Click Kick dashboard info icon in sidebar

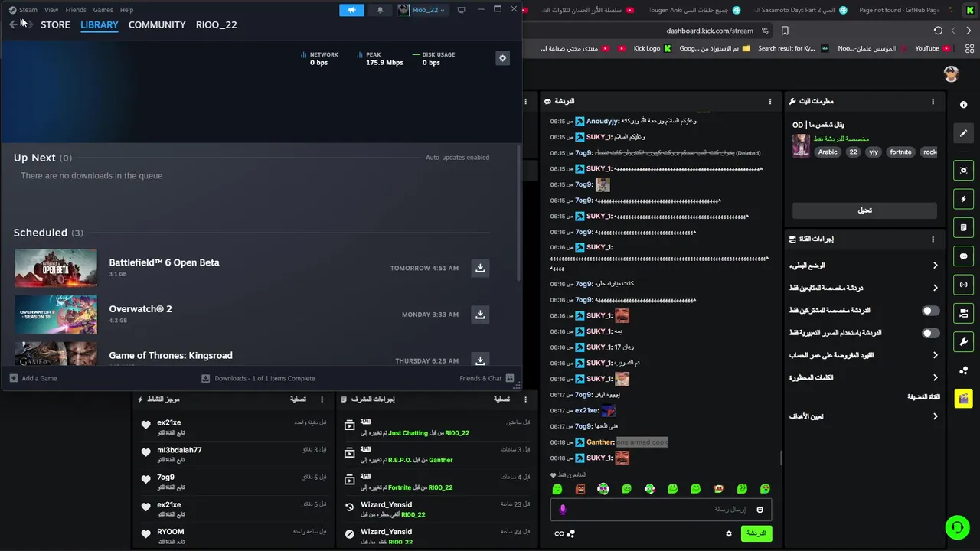coord(963,105)
